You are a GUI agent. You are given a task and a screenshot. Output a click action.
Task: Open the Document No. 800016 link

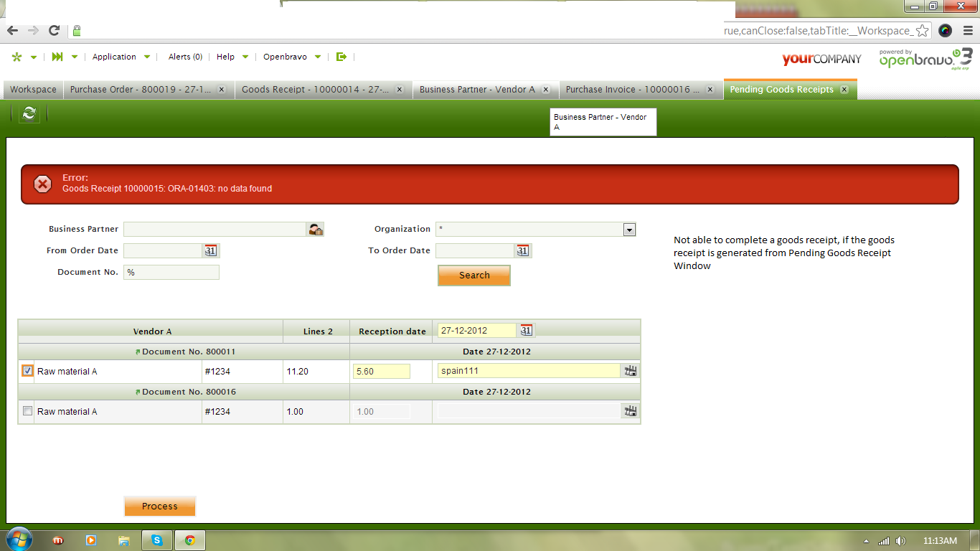189,392
